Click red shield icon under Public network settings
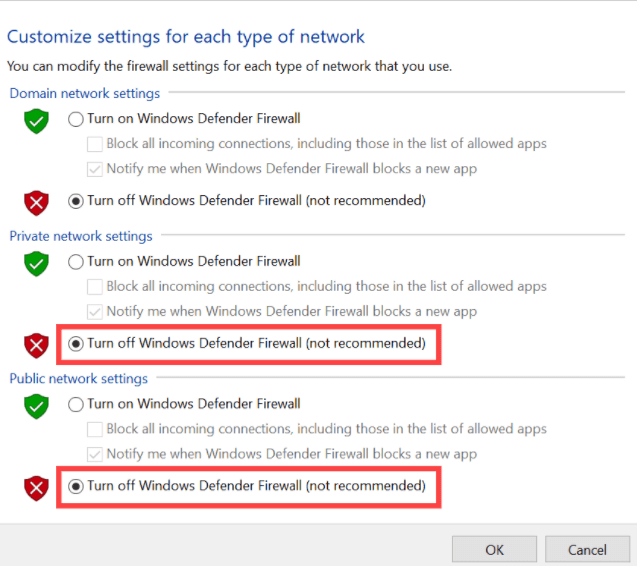The image size is (637, 566). [37, 488]
